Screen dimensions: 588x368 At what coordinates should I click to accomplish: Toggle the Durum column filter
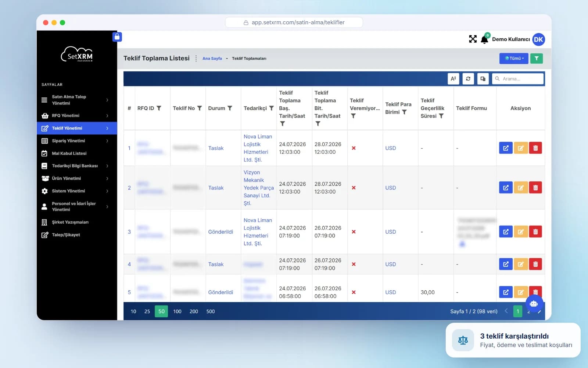(x=230, y=108)
